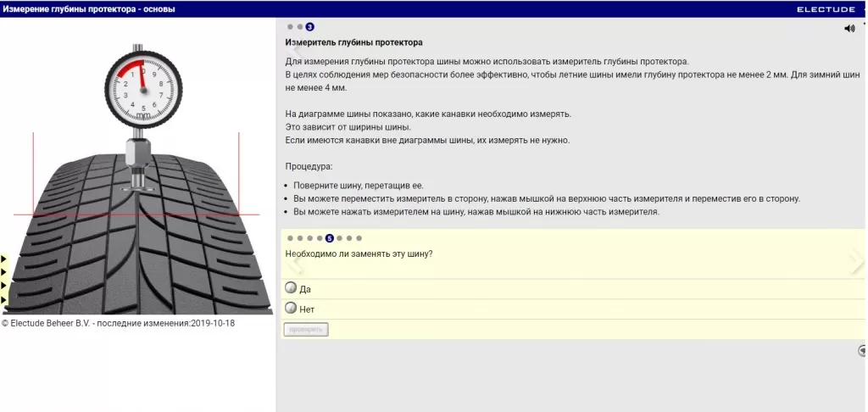Jump to question 1 dot
Viewport: 868px width, 412px height.
point(290,238)
